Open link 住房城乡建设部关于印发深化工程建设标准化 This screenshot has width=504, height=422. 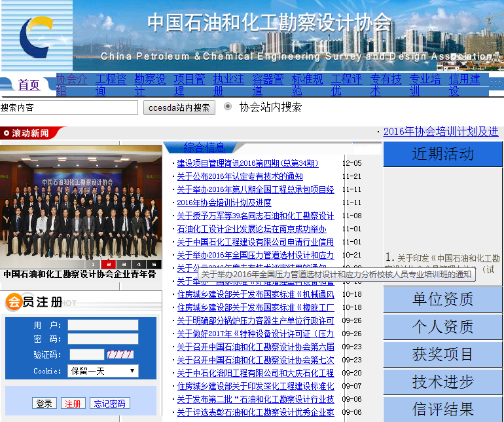click(x=255, y=386)
